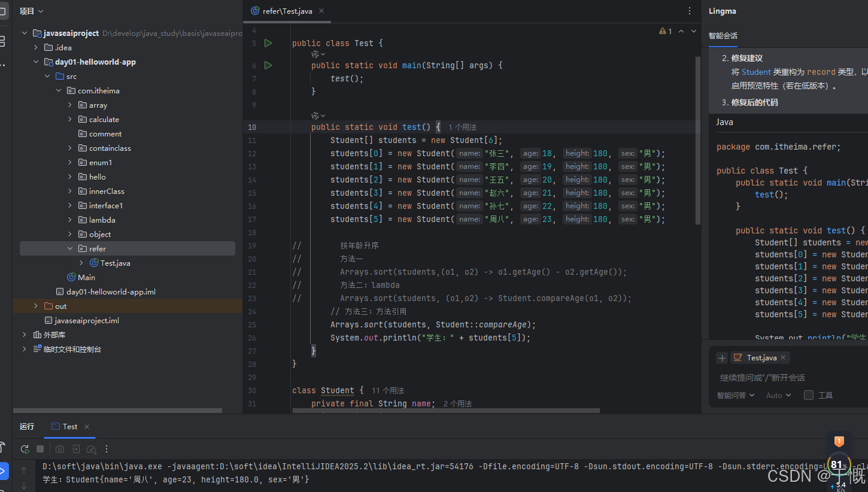Click the run icon beside main method

click(268, 65)
